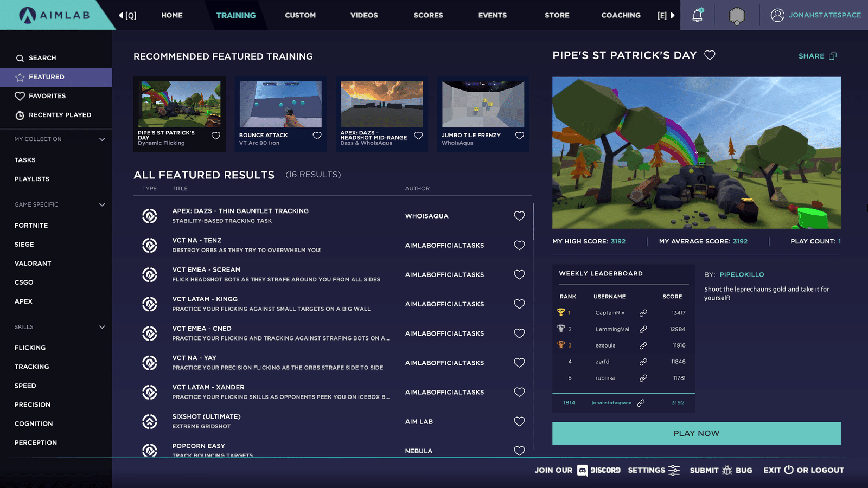Favorite VCT NA - Yay task
The width and height of the screenshot is (868, 488).
click(x=519, y=363)
